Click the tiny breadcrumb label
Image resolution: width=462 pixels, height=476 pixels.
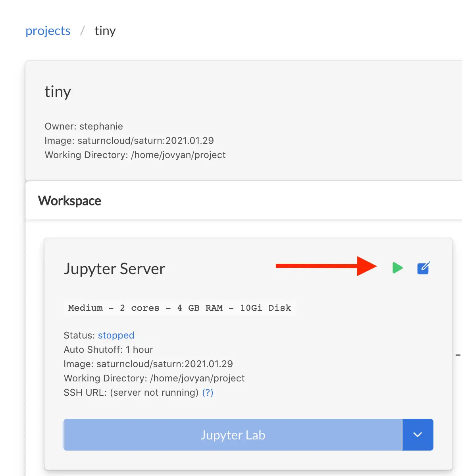click(105, 31)
